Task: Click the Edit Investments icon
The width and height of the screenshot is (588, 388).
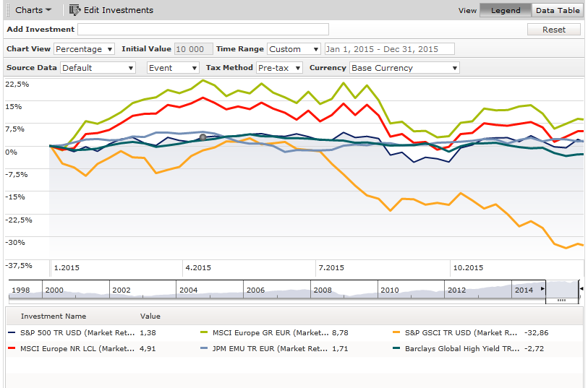Action: [74, 10]
